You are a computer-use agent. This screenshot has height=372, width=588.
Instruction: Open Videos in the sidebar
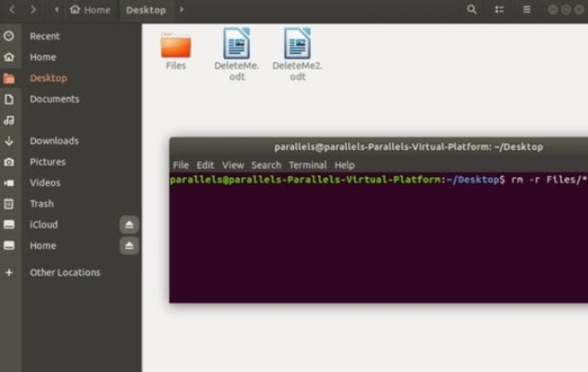(45, 183)
